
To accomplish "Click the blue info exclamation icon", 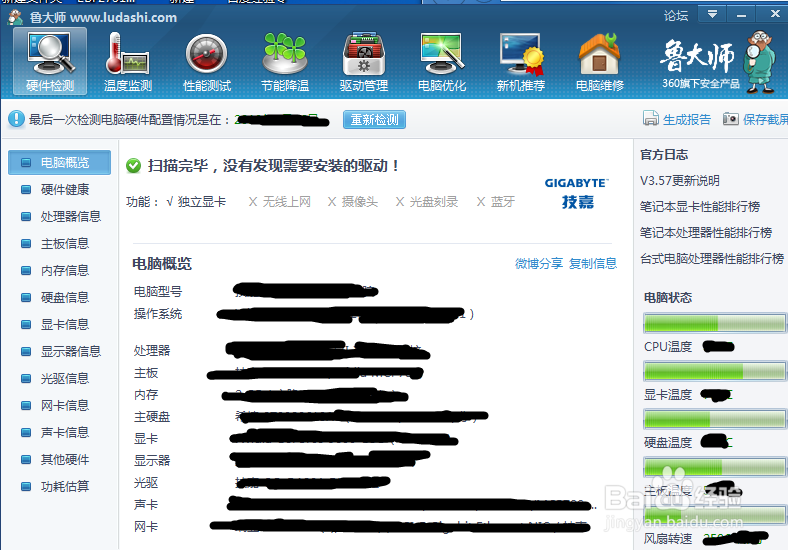I will point(16,119).
